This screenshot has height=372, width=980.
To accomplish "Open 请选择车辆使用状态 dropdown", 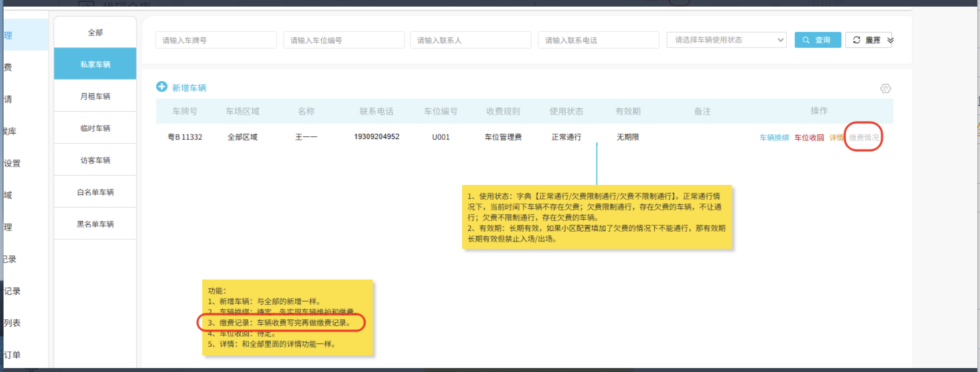I will tap(726, 40).
